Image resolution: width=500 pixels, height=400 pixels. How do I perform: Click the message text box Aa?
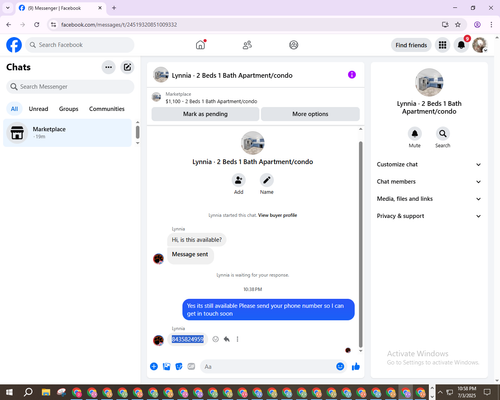click(267, 367)
